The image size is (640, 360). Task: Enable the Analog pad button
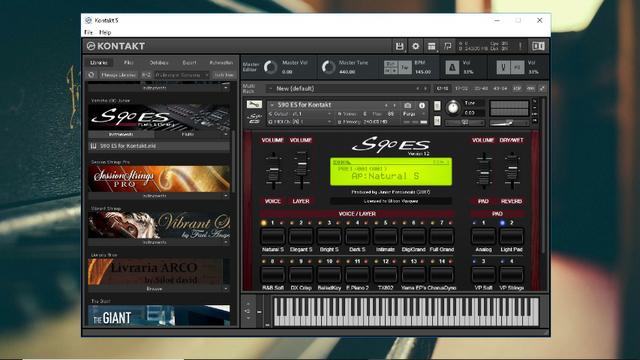[x=483, y=236]
